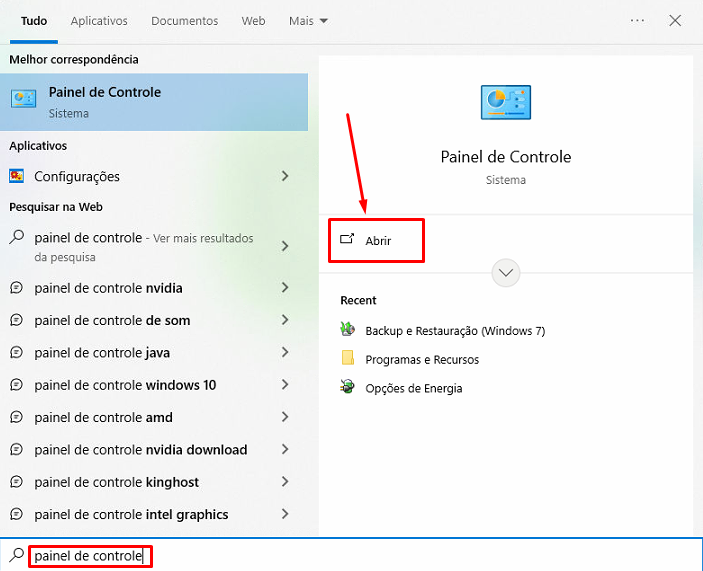This screenshot has height=571, width=703.
Task: Click the 'Painel de Controle' title in preview pane
Action: pyautogui.click(x=506, y=156)
